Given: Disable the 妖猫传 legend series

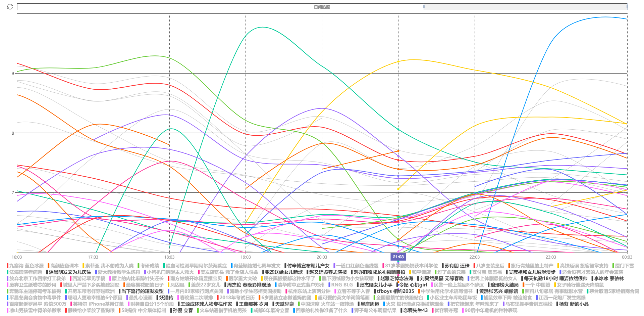Looking at the screenshot, I should click(x=165, y=298).
